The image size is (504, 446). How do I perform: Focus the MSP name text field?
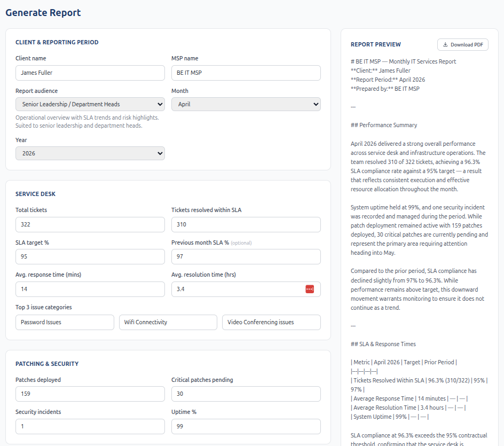click(x=246, y=73)
